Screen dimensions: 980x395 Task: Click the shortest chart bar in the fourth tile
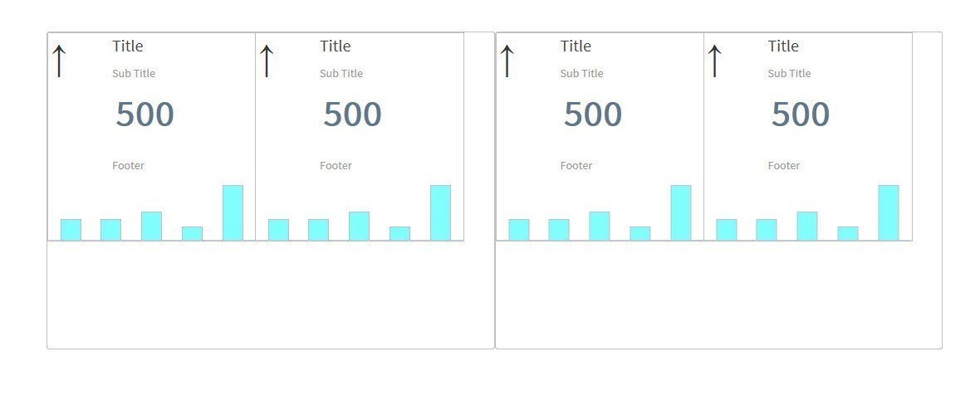click(847, 233)
